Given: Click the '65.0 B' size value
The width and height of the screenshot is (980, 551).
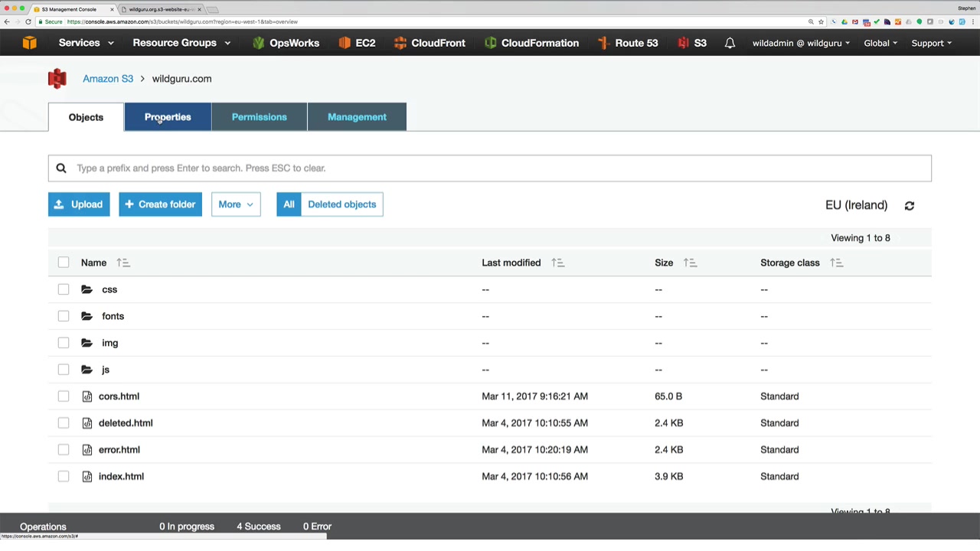Looking at the screenshot, I should (668, 396).
